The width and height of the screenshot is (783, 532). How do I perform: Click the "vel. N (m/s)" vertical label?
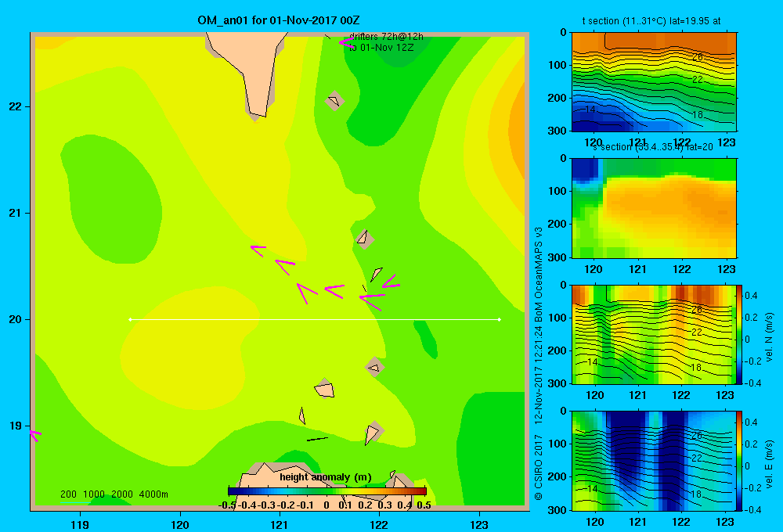coord(769,337)
